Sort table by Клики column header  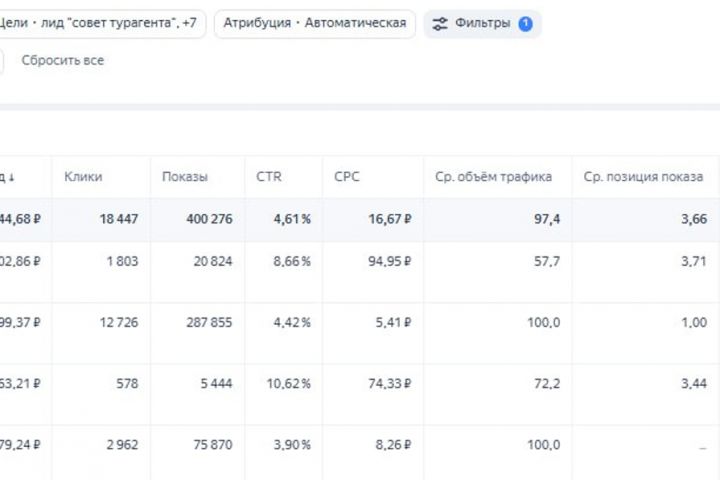83,177
